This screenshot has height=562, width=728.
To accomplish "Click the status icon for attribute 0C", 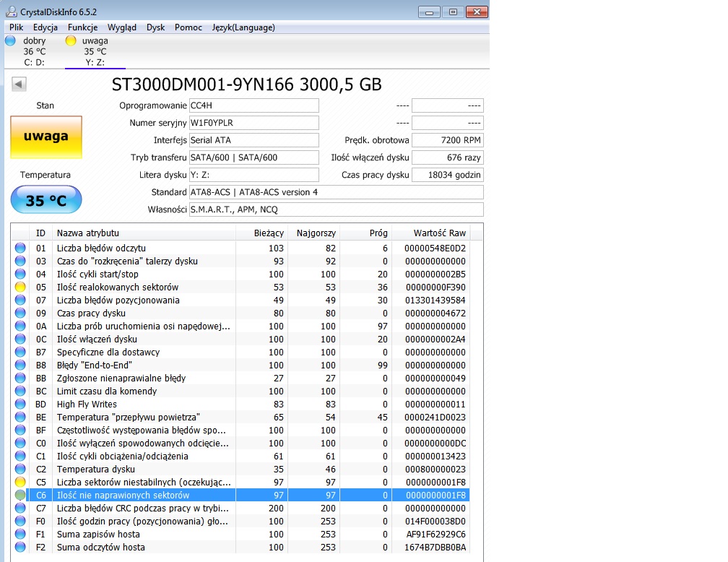I will (20, 339).
